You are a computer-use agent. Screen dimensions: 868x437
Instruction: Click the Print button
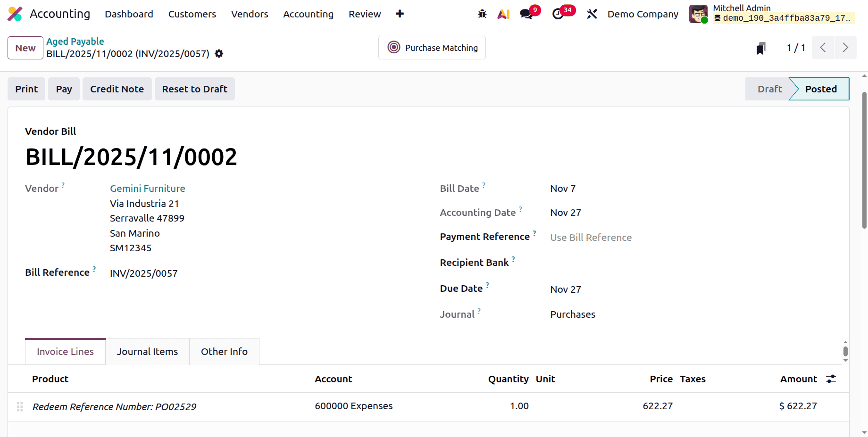point(26,89)
